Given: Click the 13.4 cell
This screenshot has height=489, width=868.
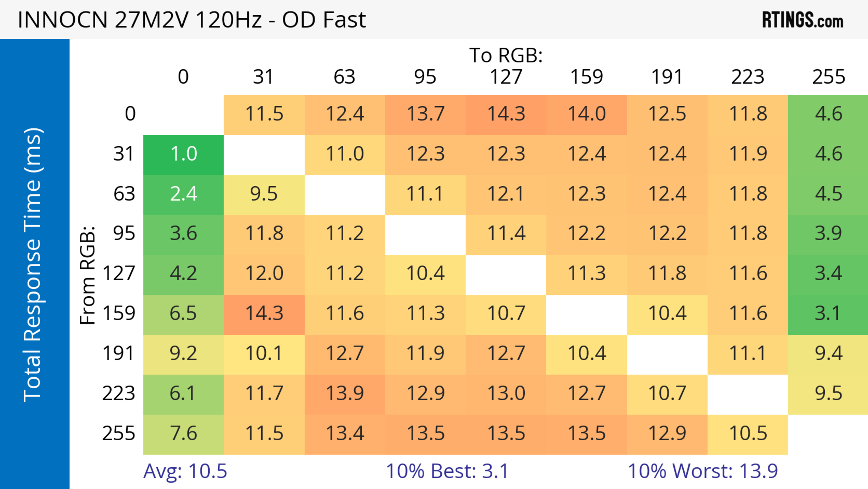Looking at the screenshot, I should (345, 433).
